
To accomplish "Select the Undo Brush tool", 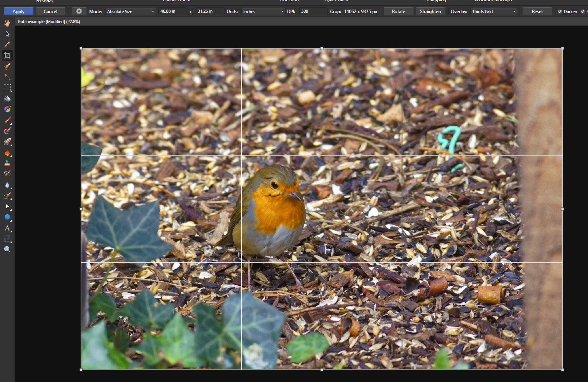I will pyautogui.click(x=7, y=174).
